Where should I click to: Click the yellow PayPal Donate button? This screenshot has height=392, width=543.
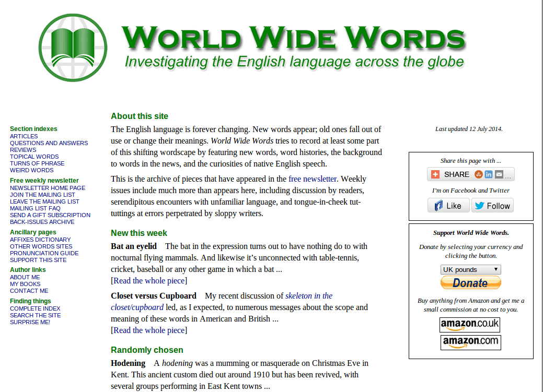point(470,283)
